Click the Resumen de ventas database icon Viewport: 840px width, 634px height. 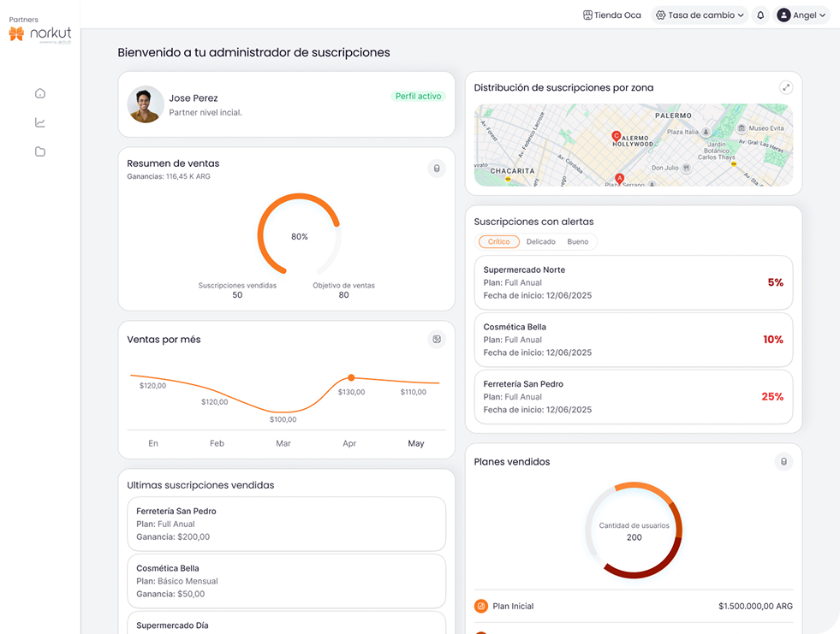pyautogui.click(x=437, y=169)
